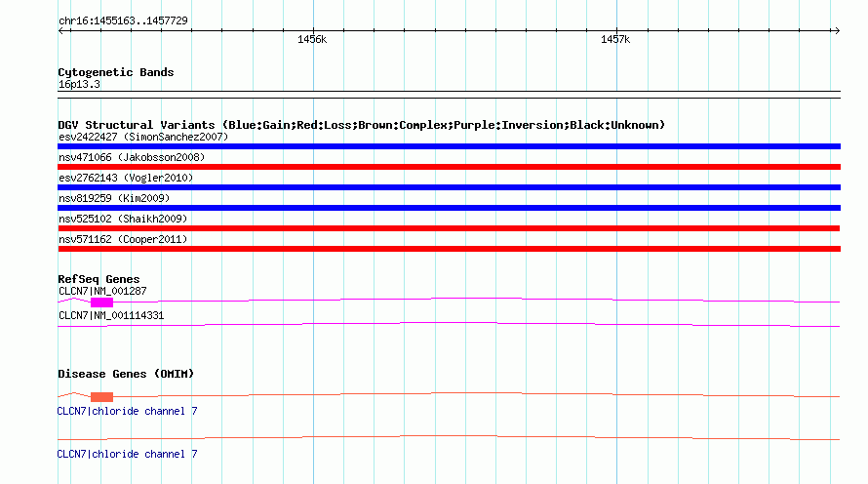Screen dimensions: 868x484
Task: Click the DGV Structural Variants track title
Action: (362, 125)
